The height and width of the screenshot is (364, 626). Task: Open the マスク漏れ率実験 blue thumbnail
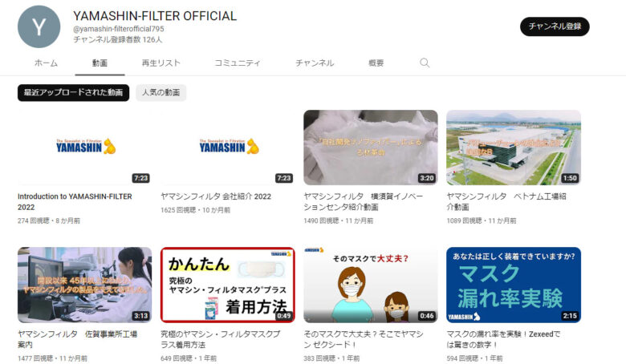[x=514, y=285]
